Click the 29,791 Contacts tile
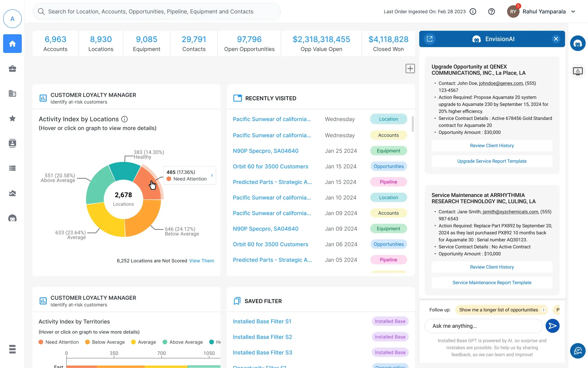Viewport: 588px width, 368px height. 194,44
